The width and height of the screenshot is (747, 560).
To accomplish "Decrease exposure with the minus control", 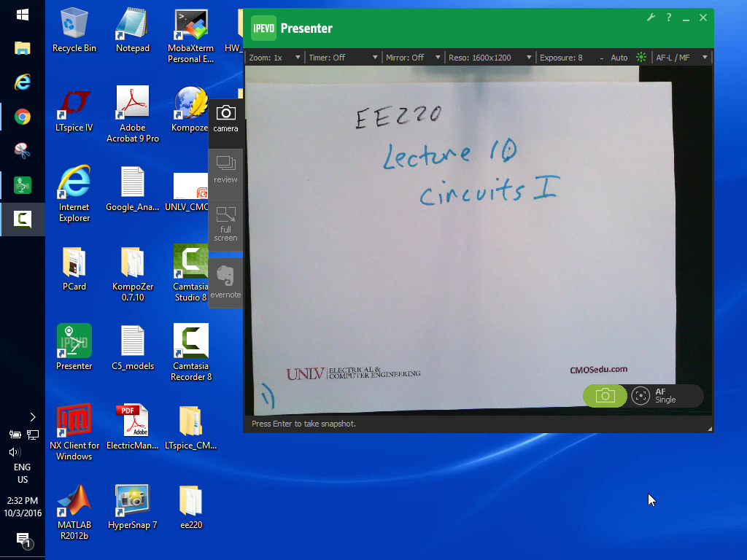I will [x=602, y=58].
